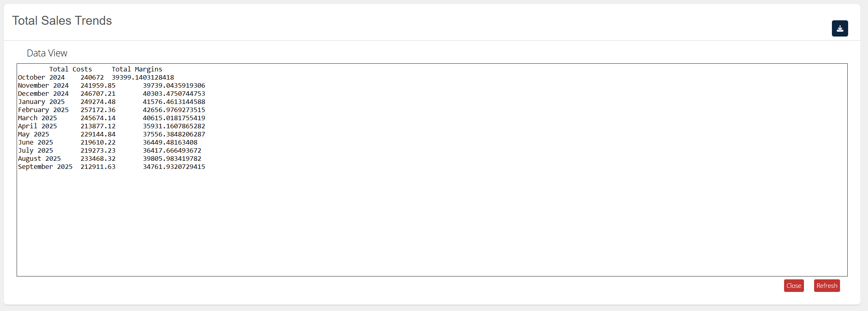Viewport: 868px width, 311px height.
Task: Click the November 2024 cost value 241959.85
Action: click(x=98, y=86)
